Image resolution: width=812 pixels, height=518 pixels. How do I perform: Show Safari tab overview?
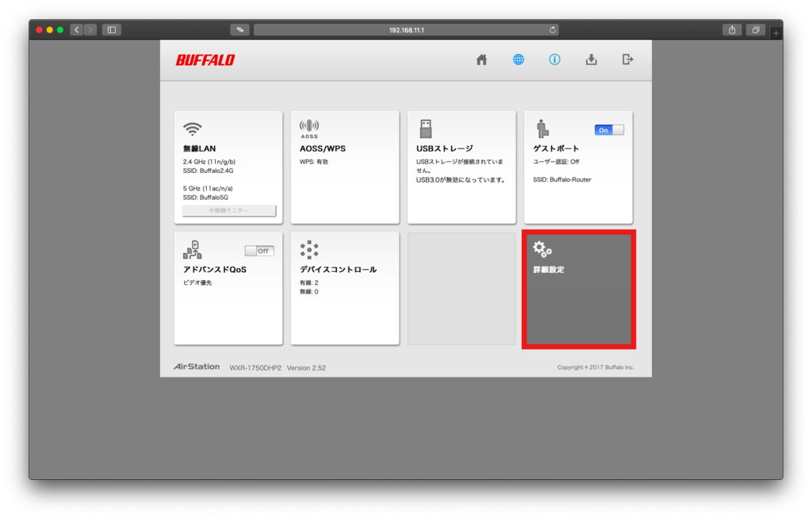[756, 30]
